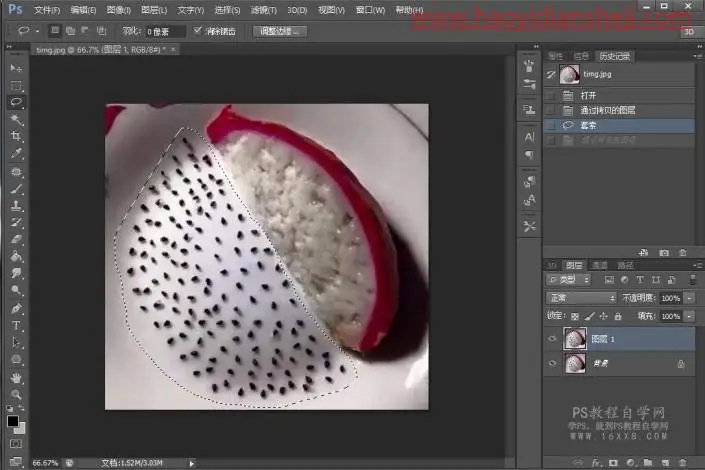Toggle the anti-alias checkbox
The height and width of the screenshot is (470, 705).
(197, 31)
